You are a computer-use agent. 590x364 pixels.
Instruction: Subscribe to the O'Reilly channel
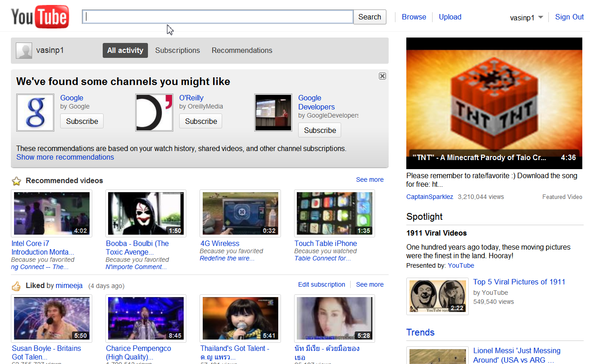[x=201, y=121]
